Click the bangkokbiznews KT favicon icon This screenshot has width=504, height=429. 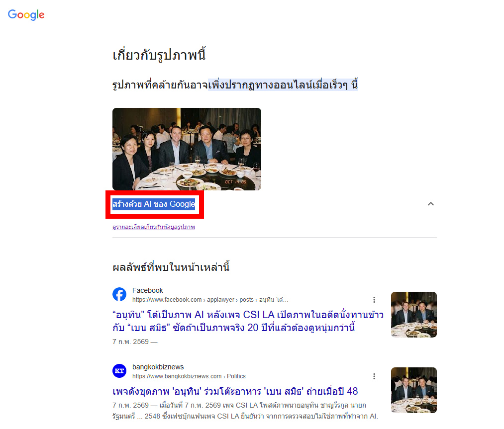(x=119, y=371)
